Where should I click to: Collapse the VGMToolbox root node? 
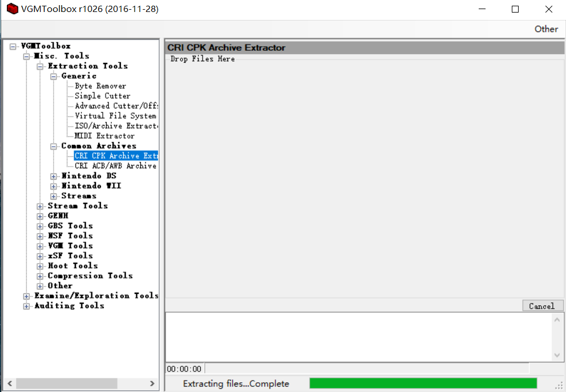pyautogui.click(x=13, y=47)
